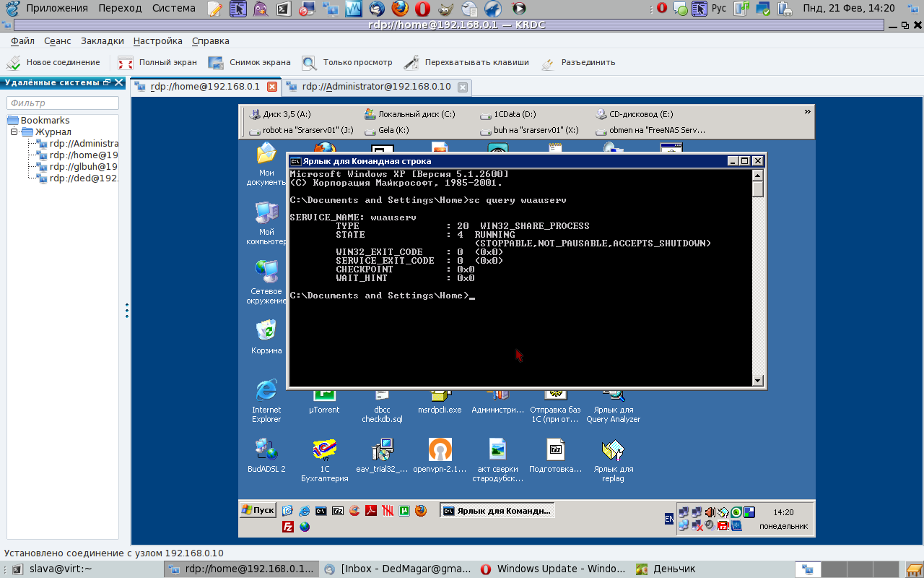The width and height of the screenshot is (924, 578).
Task: Launch FileZilla from XP quick launch
Action: [287, 527]
